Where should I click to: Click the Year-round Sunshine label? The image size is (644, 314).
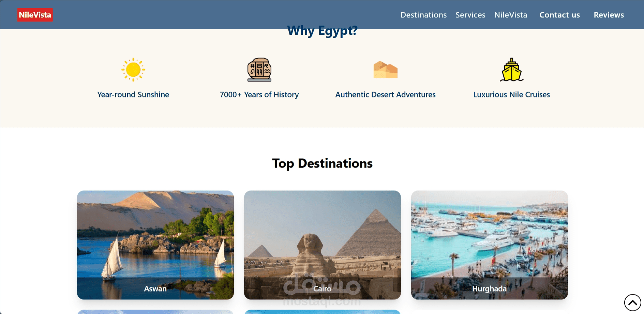pos(133,95)
